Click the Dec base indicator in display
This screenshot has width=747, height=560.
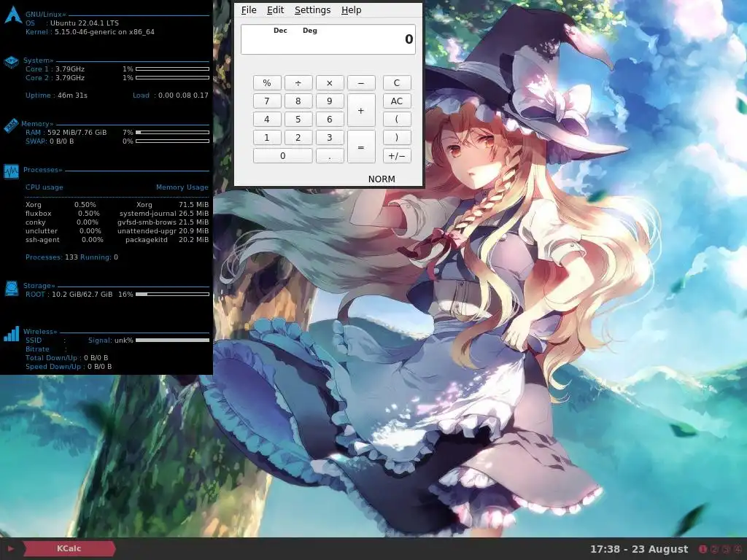[x=280, y=31]
